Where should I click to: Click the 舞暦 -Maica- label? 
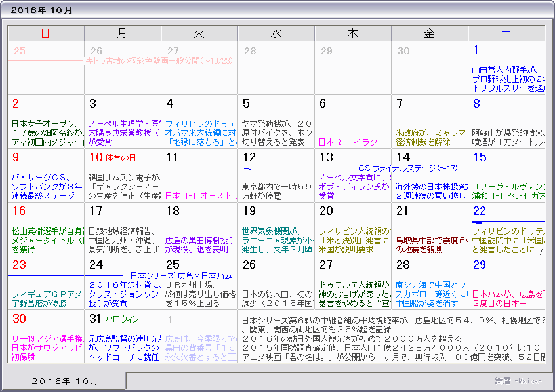(x=519, y=382)
